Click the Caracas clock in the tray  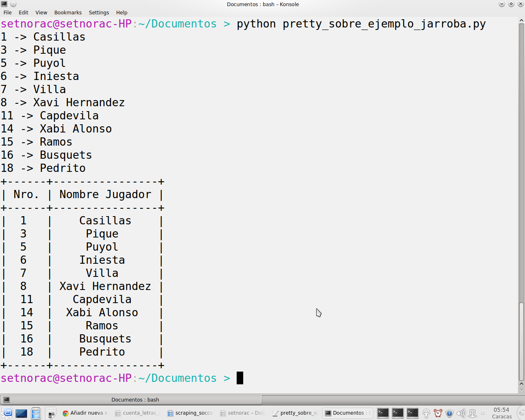[501, 413]
